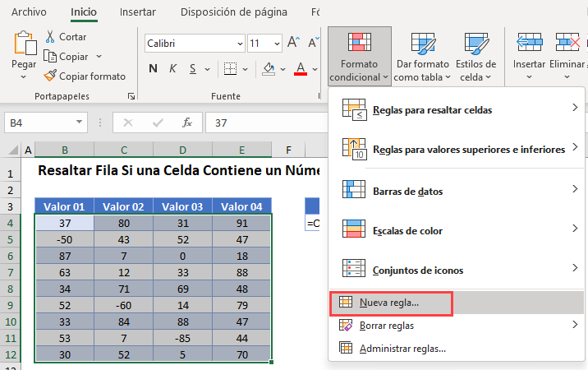Select the Valor 01 header cell
This screenshot has width=588, height=370.
point(64,206)
